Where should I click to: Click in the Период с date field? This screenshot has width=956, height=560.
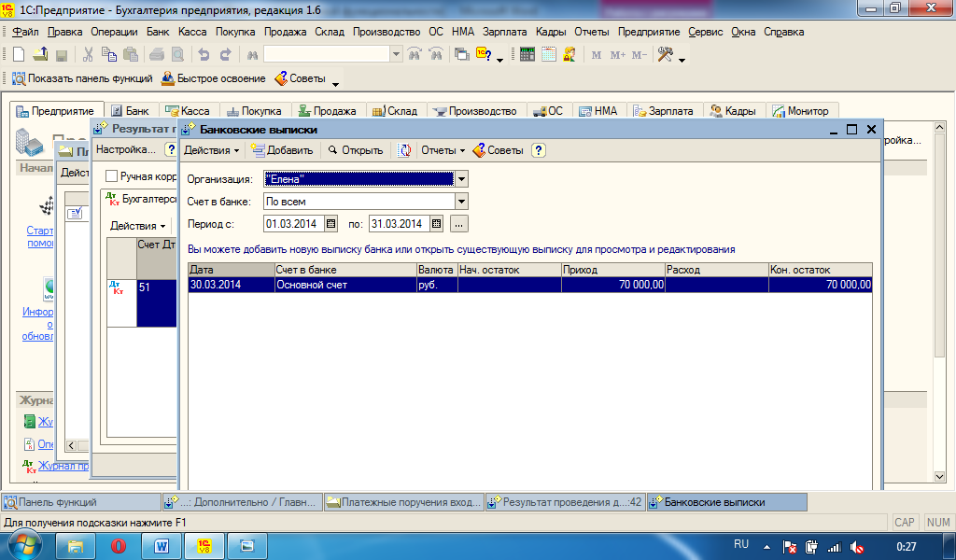294,224
